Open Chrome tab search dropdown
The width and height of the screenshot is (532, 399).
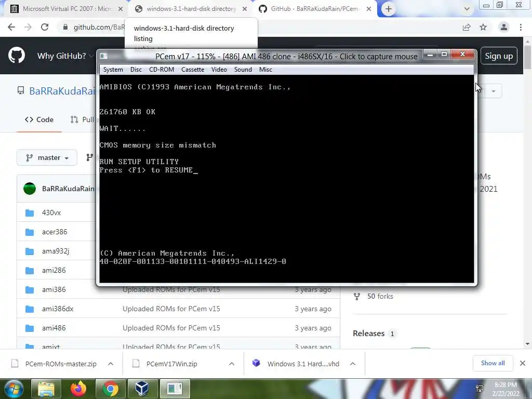pyautogui.click(x=467, y=9)
